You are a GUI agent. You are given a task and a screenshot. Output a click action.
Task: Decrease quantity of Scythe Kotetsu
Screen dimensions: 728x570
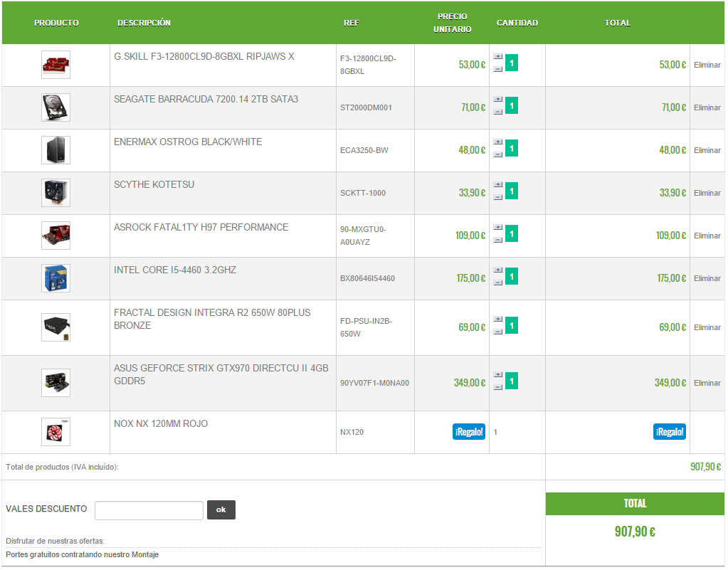(x=497, y=197)
